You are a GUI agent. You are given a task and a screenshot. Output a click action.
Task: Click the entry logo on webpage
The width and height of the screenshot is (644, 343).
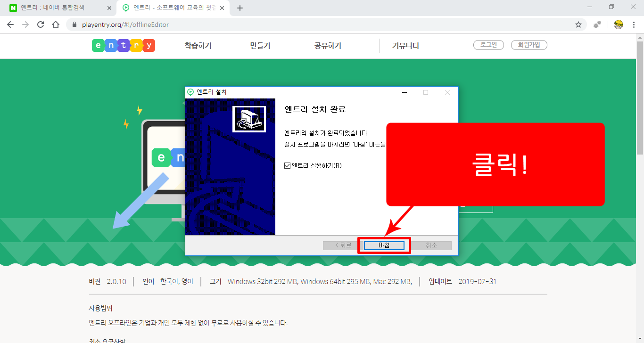tap(124, 46)
